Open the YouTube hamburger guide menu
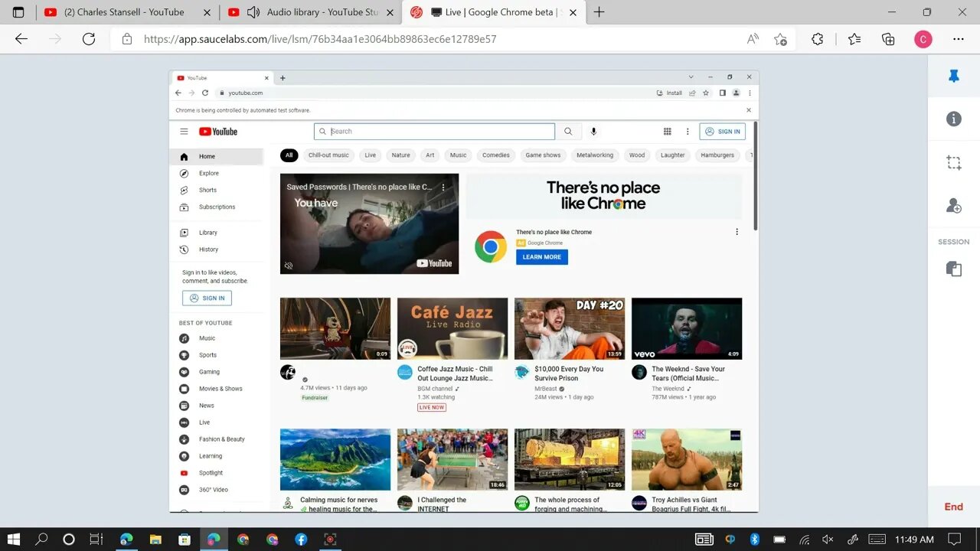 [184, 132]
